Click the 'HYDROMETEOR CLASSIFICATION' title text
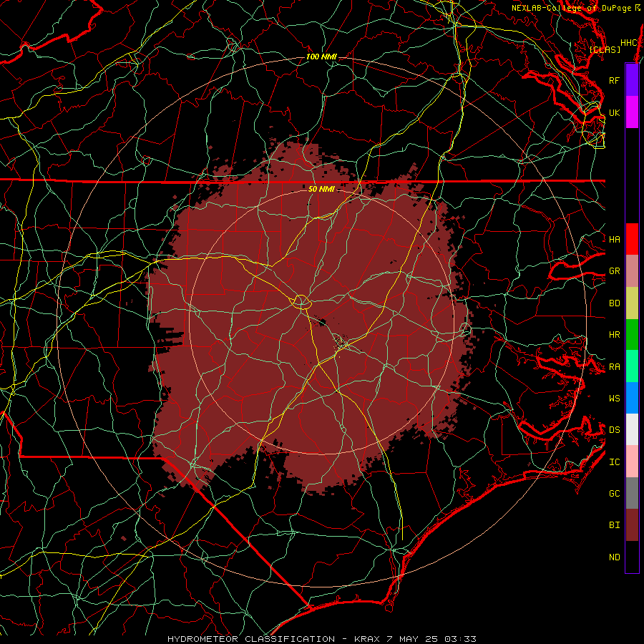Viewport: 644px width, 644px height. [251, 639]
